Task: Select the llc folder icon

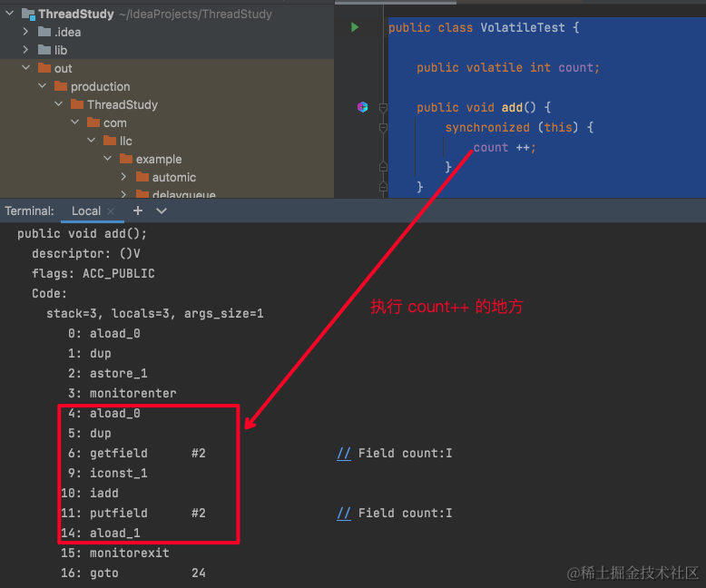Action: point(110,141)
